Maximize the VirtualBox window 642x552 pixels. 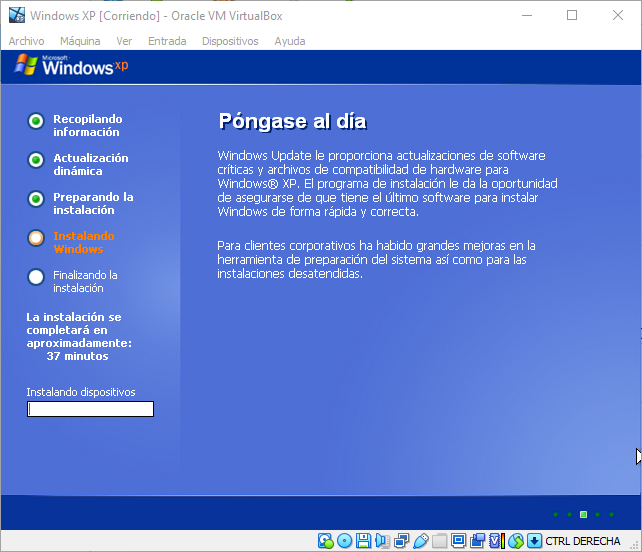tap(572, 16)
